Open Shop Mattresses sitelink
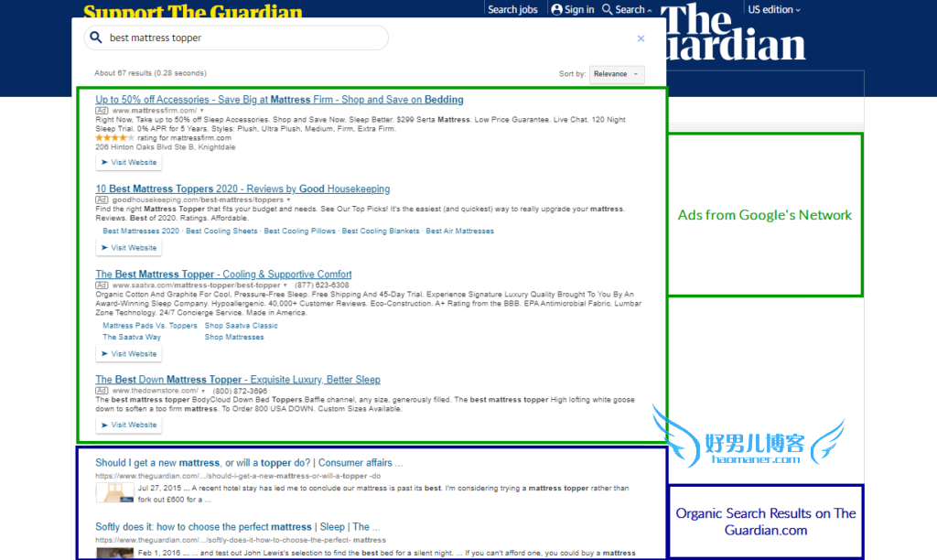The height and width of the screenshot is (560, 937). 234,337
